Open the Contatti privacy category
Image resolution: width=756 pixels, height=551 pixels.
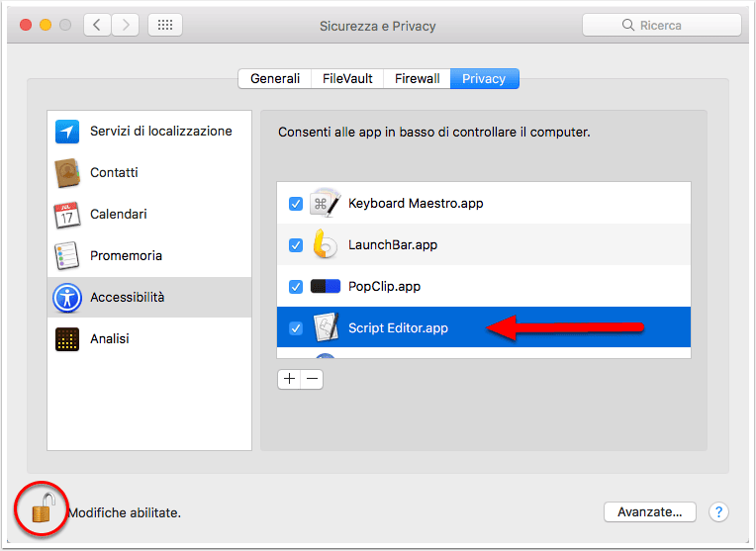click(149, 172)
